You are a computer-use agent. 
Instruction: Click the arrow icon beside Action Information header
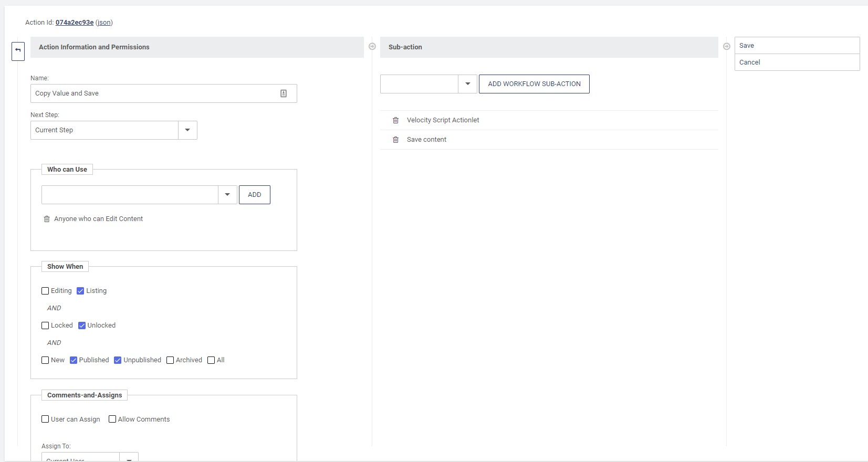372,47
